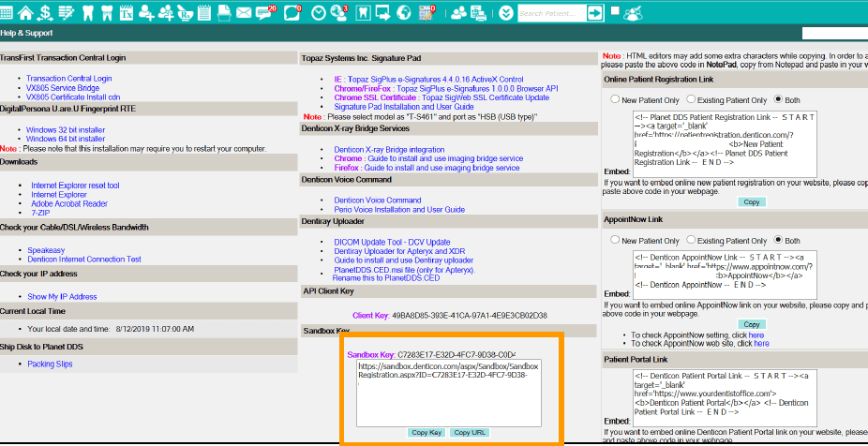The height and width of the screenshot is (446, 868).
Task: Open messages icon with badge 20
Action: (x=265, y=12)
